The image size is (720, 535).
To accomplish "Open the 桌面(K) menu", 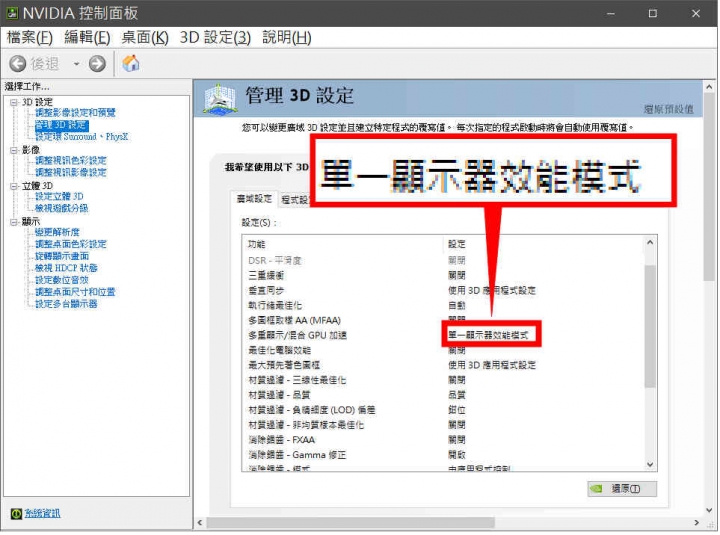I will [145, 37].
